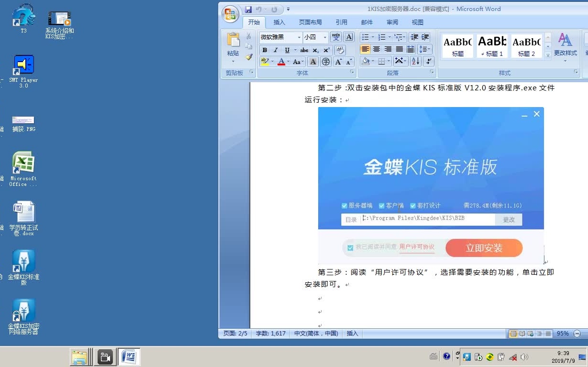Screen dimensions: 588x367
Task: Apply character shading icon
Action: point(313,62)
